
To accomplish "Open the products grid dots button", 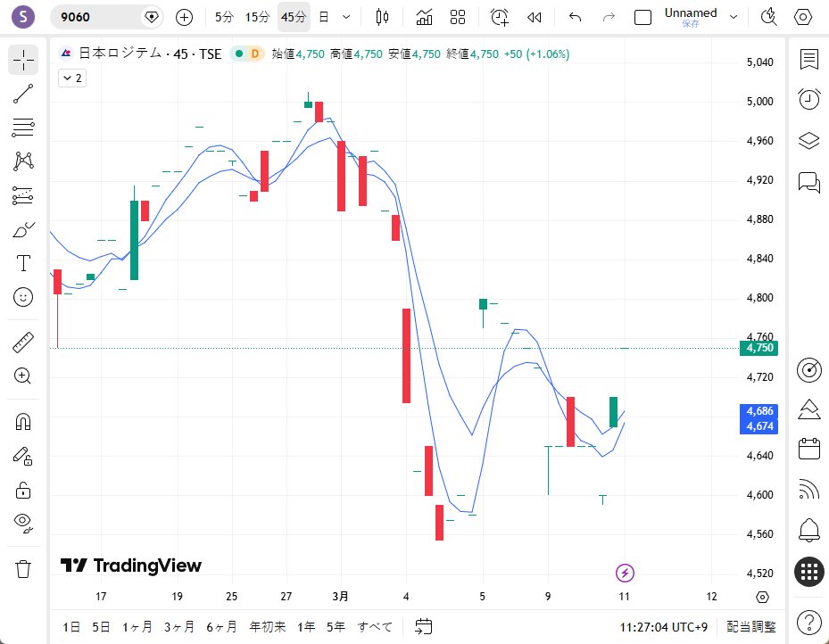I will tap(809, 572).
